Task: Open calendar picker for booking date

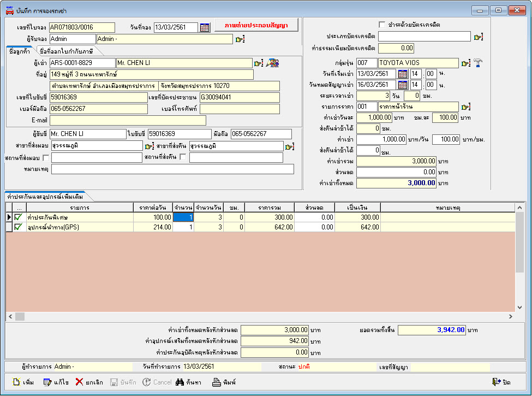Action: coord(205,28)
